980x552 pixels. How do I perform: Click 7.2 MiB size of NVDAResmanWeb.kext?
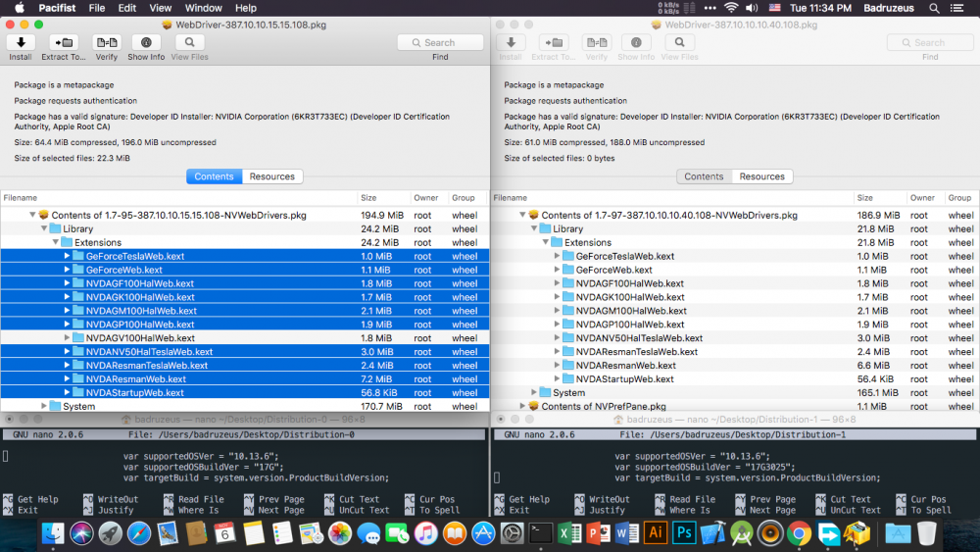(x=376, y=378)
